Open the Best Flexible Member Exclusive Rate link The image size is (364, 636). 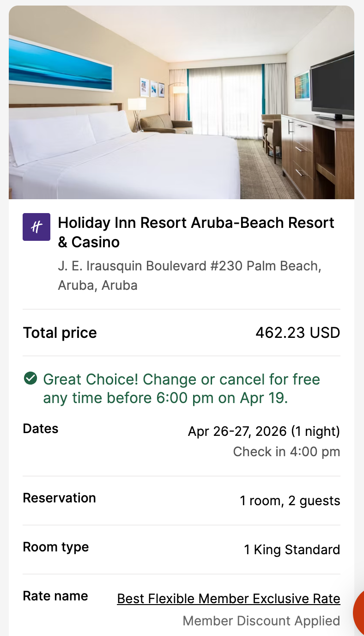(x=228, y=599)
